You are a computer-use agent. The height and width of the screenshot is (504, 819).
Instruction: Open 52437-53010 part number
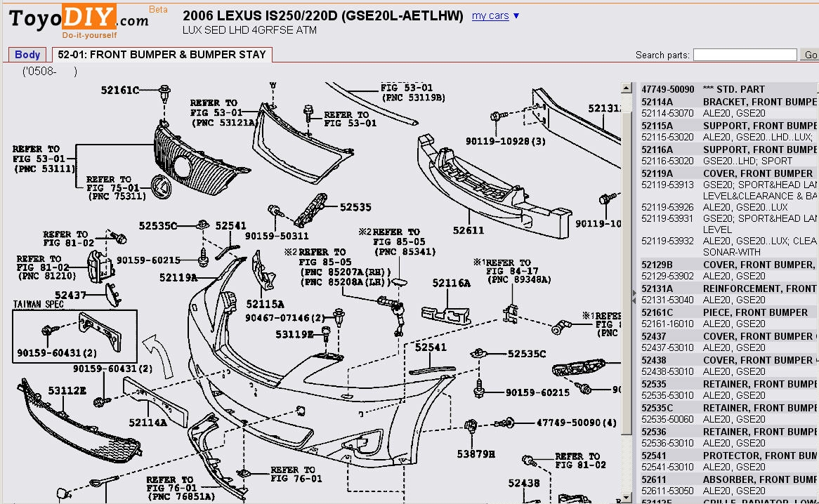667,347
